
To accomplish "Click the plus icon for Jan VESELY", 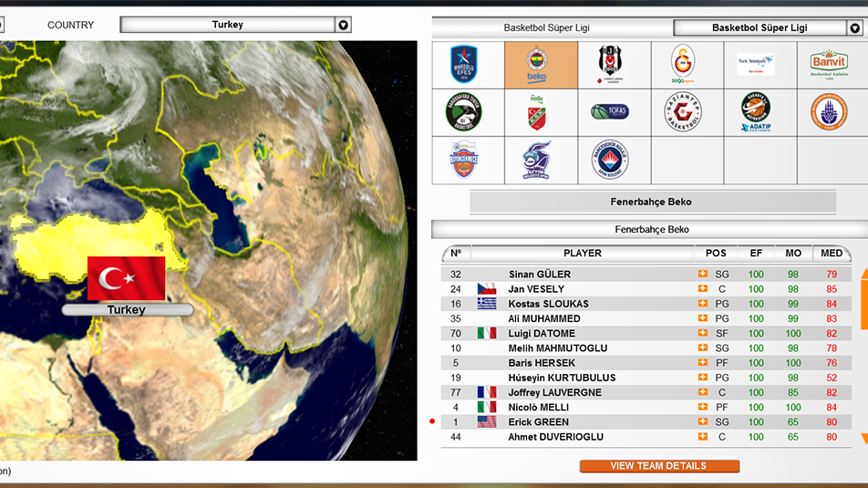I will pyautogui.click(x=702, y=288).
